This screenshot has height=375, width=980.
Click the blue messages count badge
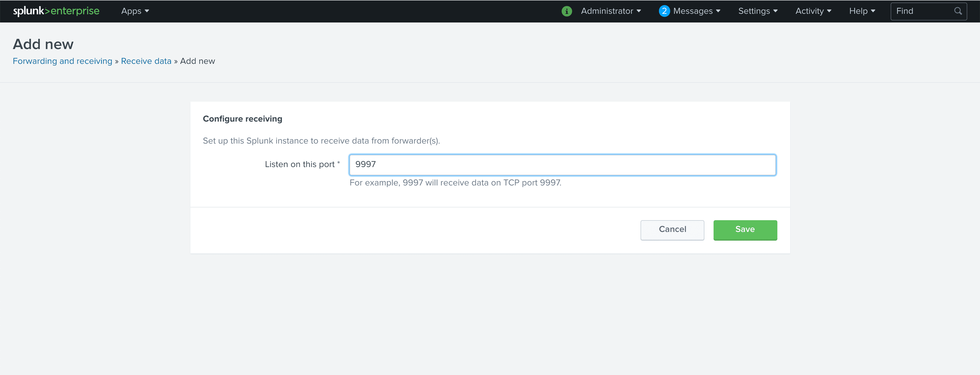click(x=664, y=11)
